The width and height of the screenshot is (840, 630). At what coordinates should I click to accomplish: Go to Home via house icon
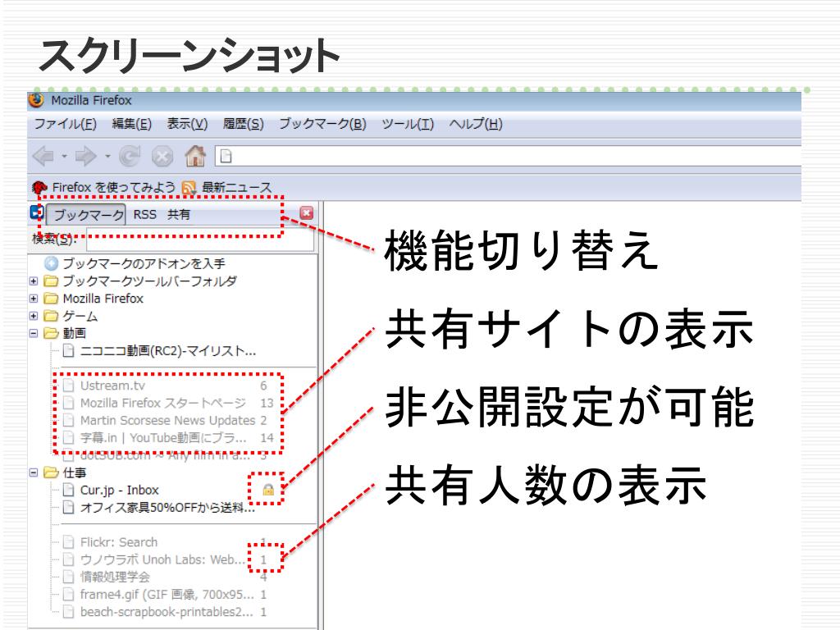195,156
